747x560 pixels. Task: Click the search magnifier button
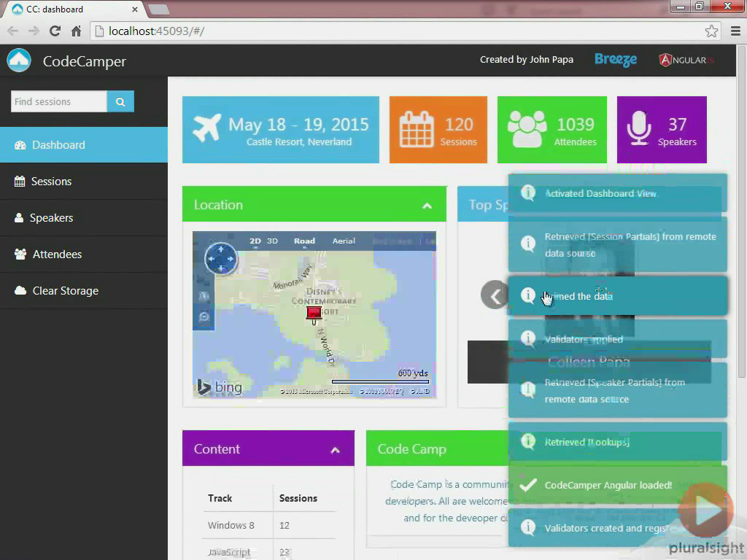(120, 101)
